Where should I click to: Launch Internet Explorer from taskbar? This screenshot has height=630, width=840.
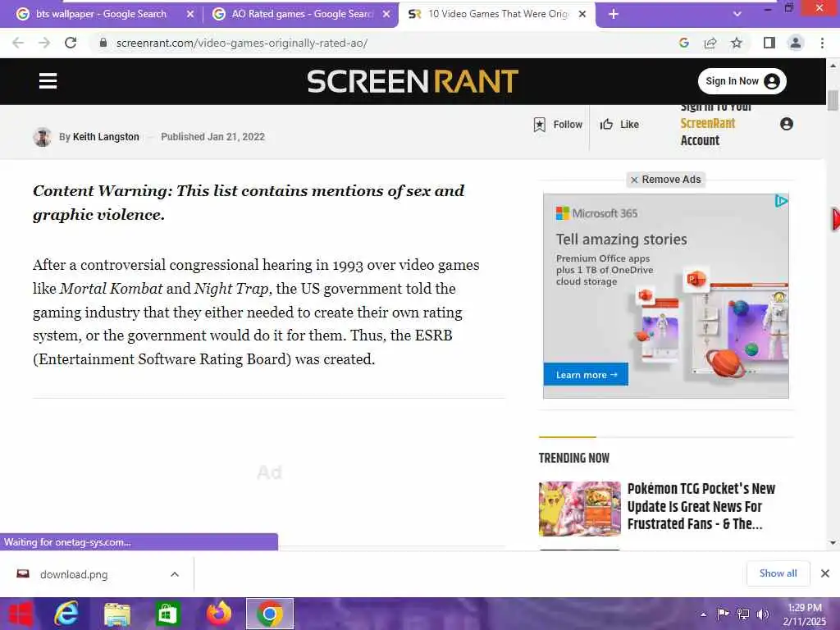point(66,614)
